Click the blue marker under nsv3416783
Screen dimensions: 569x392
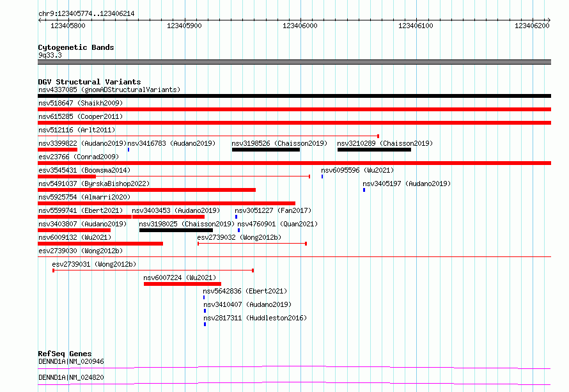[x=129, y=150]
